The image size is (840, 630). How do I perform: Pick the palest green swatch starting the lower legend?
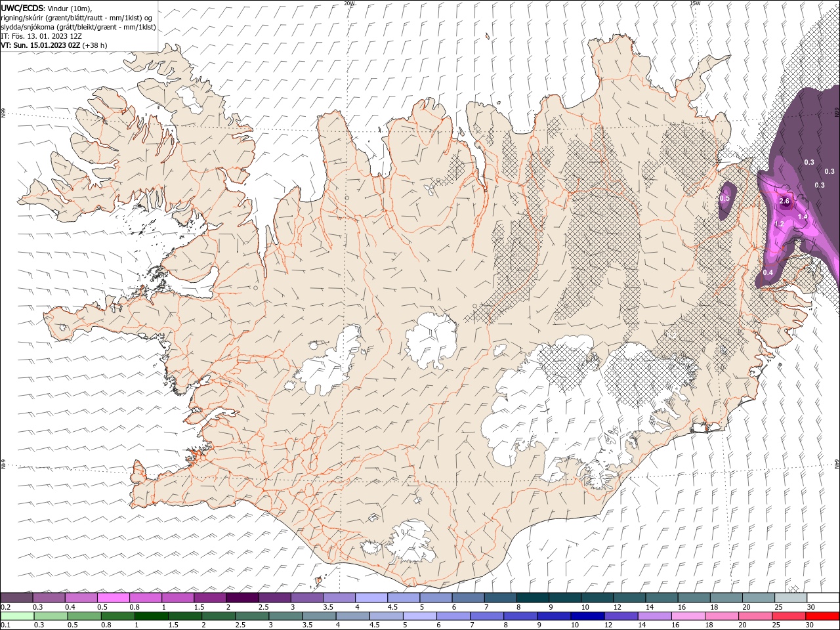tap(16, 616)
